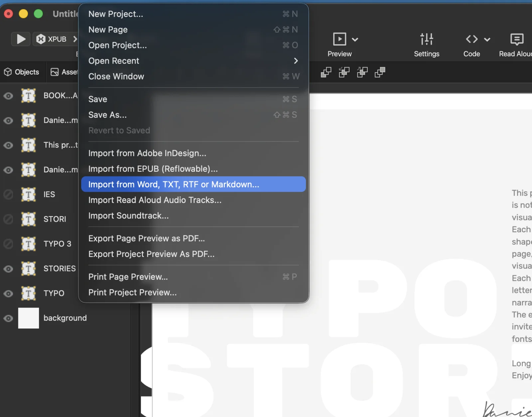Open the XPUB scheme selector
Image resolution: width=532 pixels, height=417 pixels.
click(56, 39)
